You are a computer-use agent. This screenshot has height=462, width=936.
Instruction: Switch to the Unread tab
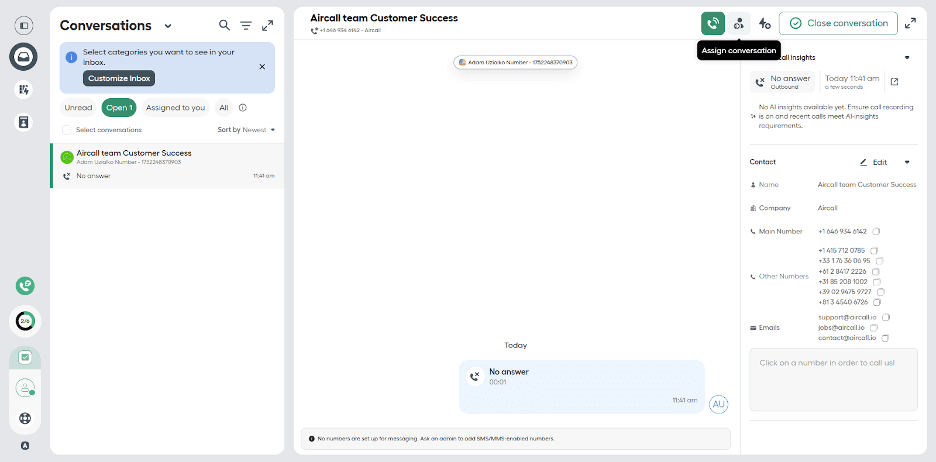(x=78, y=108)
